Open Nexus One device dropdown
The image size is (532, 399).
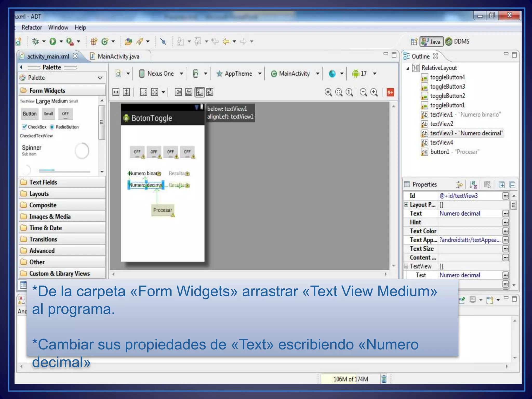pyautogui.click(x=161, y=74)
